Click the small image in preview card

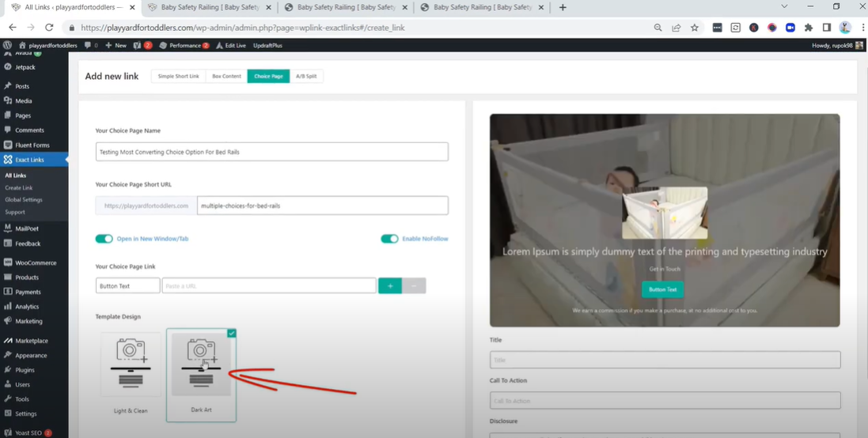pos(665,213)
